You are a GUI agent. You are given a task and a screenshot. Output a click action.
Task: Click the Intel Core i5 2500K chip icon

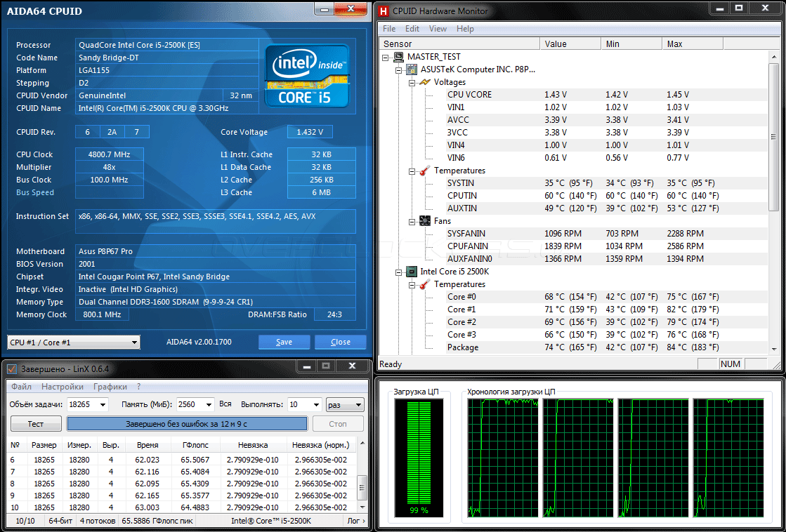pos(412,272)
